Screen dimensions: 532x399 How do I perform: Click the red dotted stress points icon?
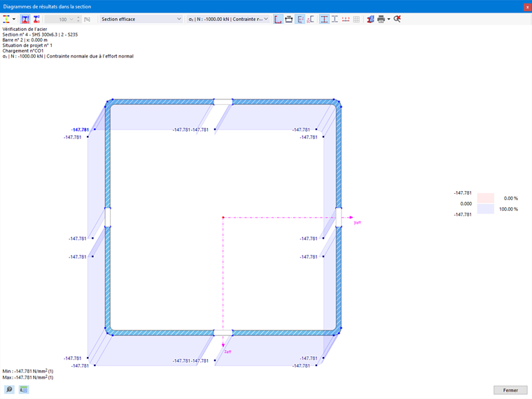coord(346,19)
